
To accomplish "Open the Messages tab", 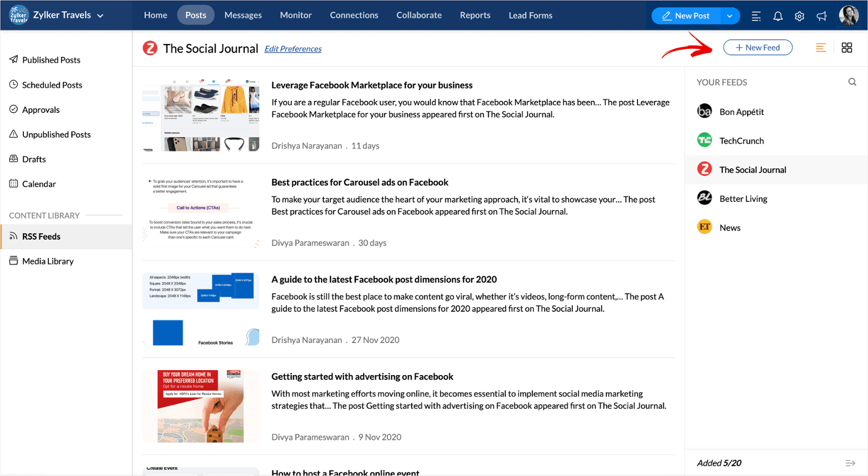I will coord(243,15).
